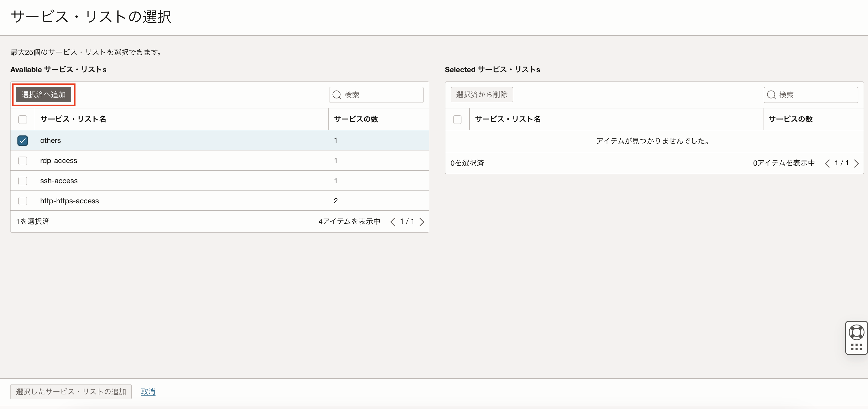868x409 pixels.
Task: Click the magnifier icon in Selected search
Action: pyautogui.click(x=771, y=95)
